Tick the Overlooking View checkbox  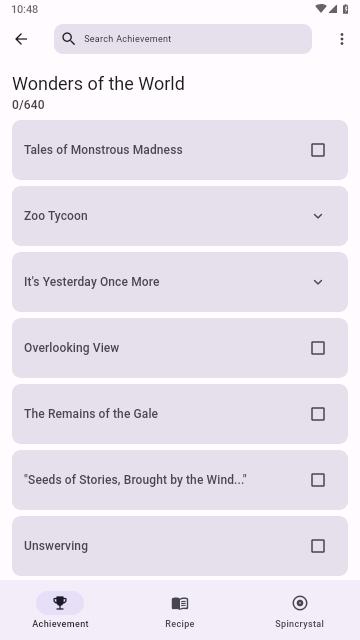click(318, 348)
